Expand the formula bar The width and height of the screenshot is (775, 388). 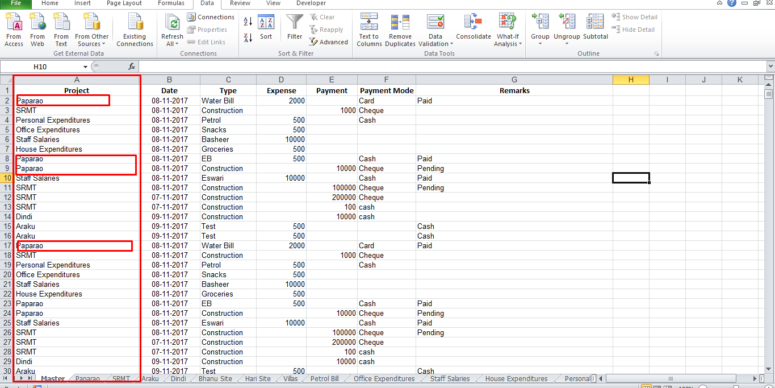pyautogui.click(x=771, y=66)
